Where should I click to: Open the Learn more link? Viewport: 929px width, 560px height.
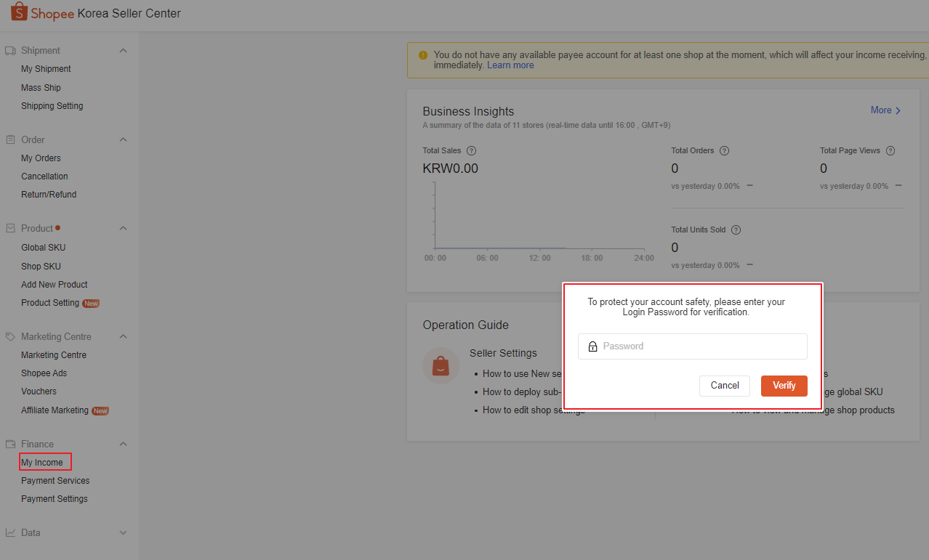tap(510, 65)
